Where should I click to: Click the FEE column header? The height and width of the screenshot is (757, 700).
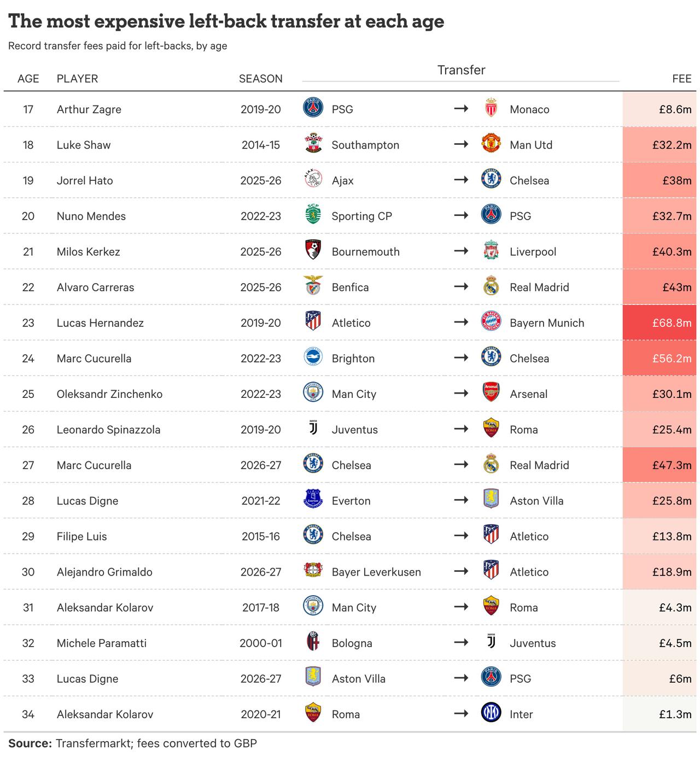[x=682, y=79]
